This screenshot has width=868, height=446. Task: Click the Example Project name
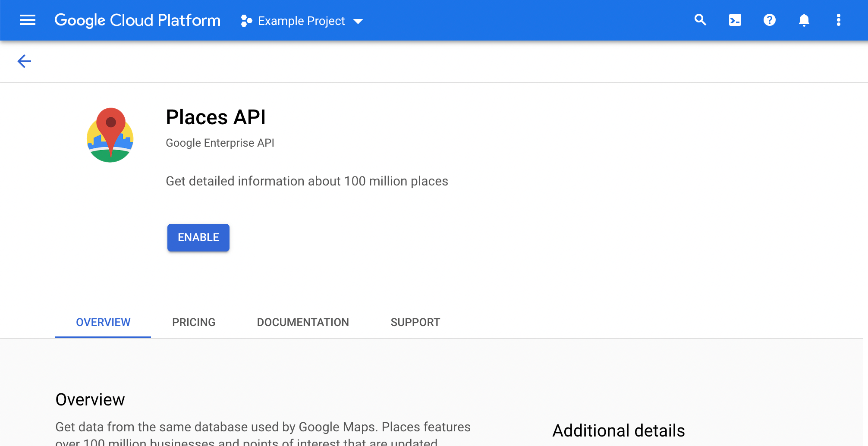[301, 21]
